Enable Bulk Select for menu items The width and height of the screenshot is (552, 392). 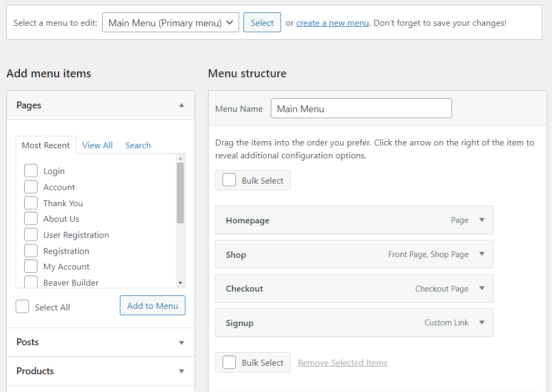(x=229, y=180)
